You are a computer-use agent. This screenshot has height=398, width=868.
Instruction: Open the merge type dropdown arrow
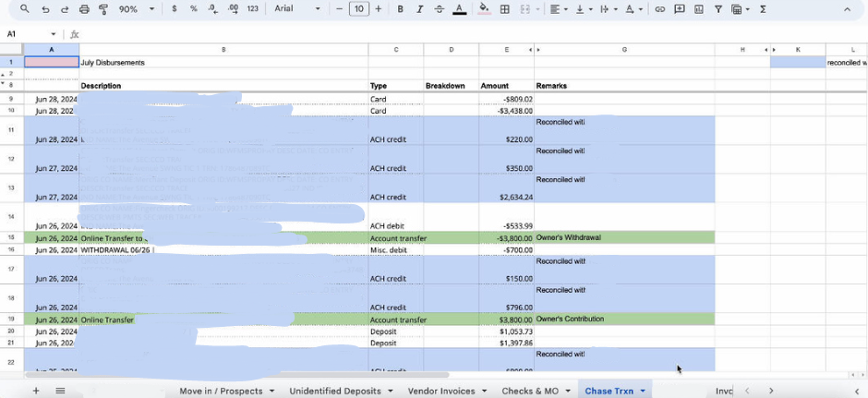coord(537,9)
